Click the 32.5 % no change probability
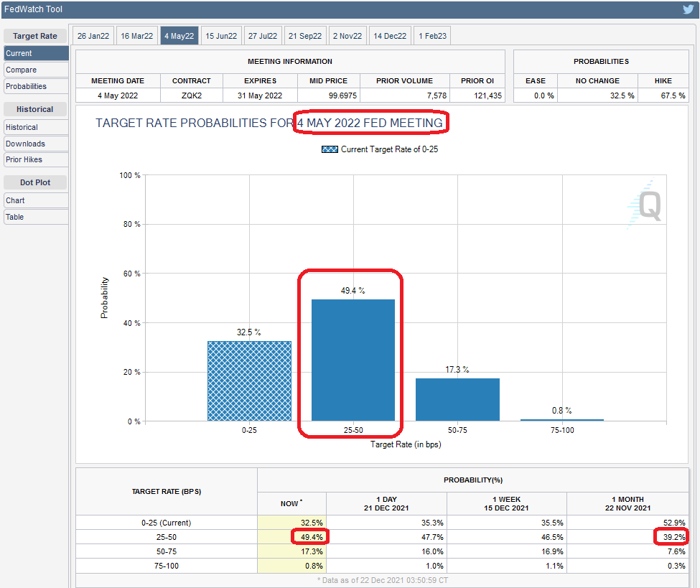 click(622, 95)
